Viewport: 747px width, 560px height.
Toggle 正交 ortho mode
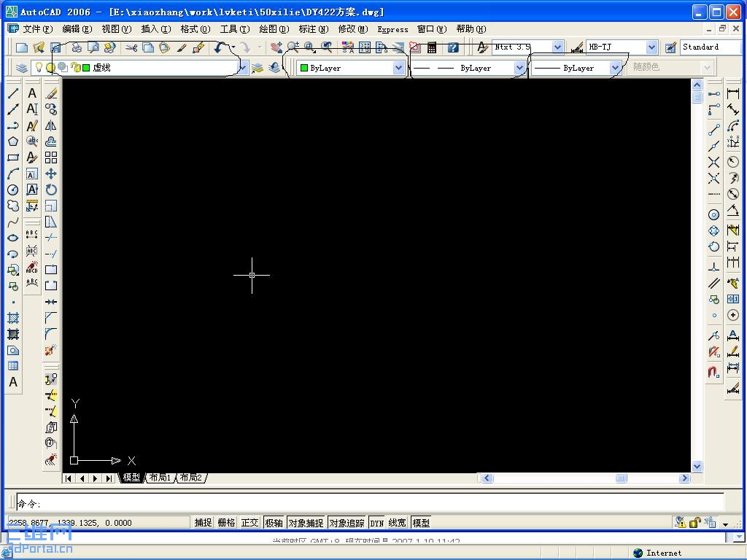coord(249,523)
